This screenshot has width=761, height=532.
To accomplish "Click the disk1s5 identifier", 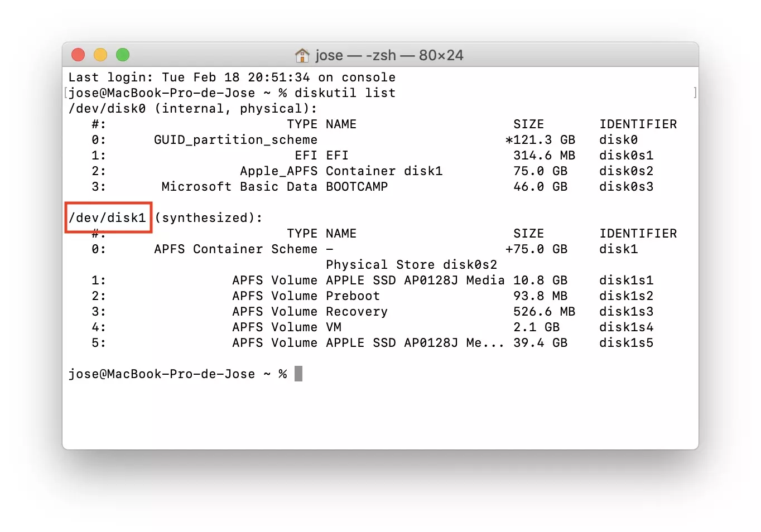I will click(x=626, y=342).
